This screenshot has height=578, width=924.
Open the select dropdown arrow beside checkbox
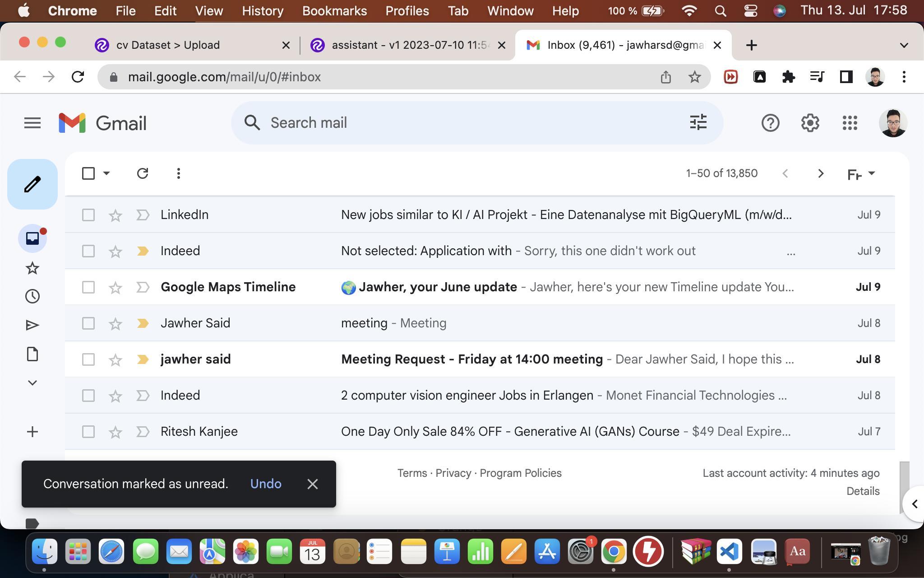tap(106, 173)
